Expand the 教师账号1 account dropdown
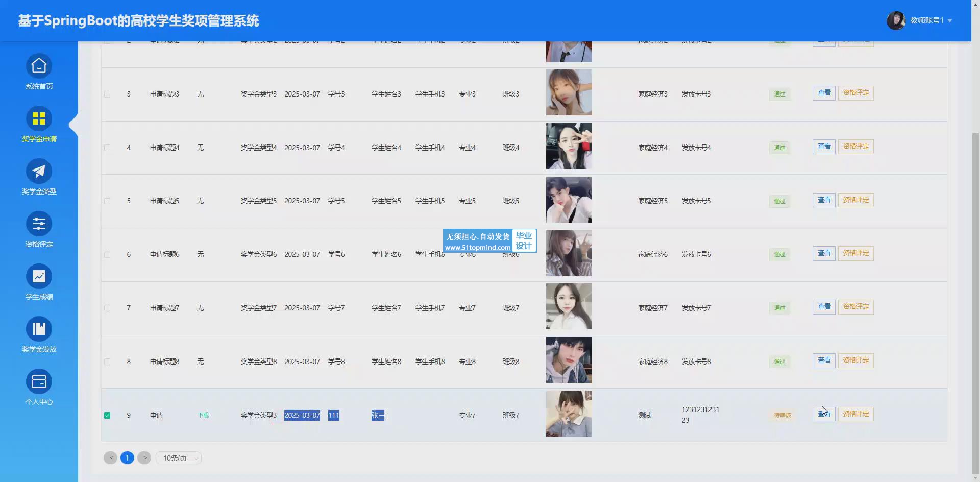 click(x=949, y=21)
